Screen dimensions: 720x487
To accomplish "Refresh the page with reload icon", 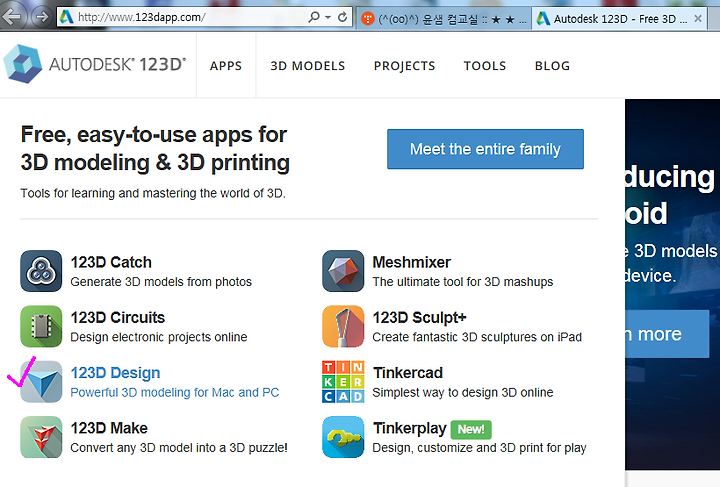I will pyautogui.click(x=343, y=17).
